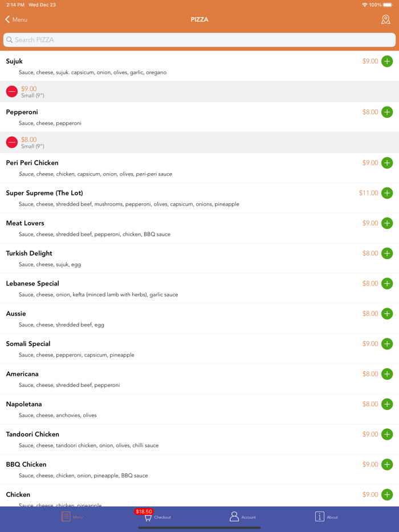This screenshot has width=399, height=532.
Task: Add Super Supreme (The Lot) pizza
Action: pyautogui.click(x=387, y=193)
